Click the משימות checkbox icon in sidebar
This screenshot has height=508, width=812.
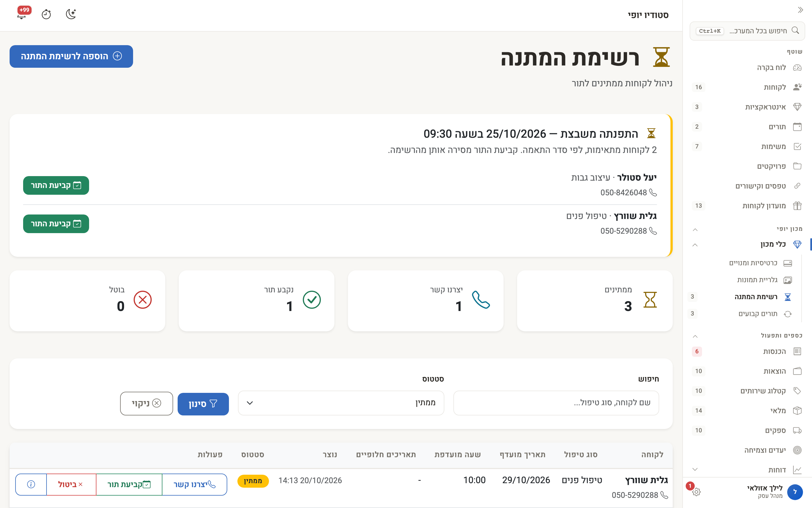(797, 146)
